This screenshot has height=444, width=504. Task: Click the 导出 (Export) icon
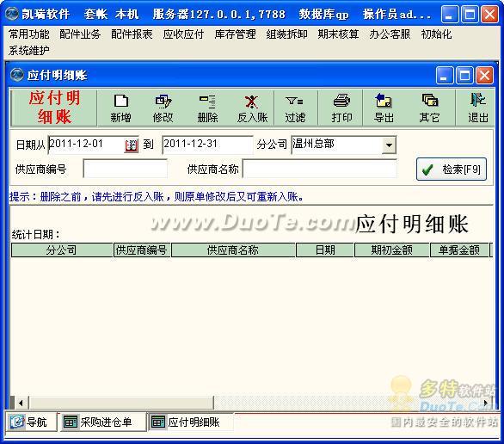click(x=384, y=108)
